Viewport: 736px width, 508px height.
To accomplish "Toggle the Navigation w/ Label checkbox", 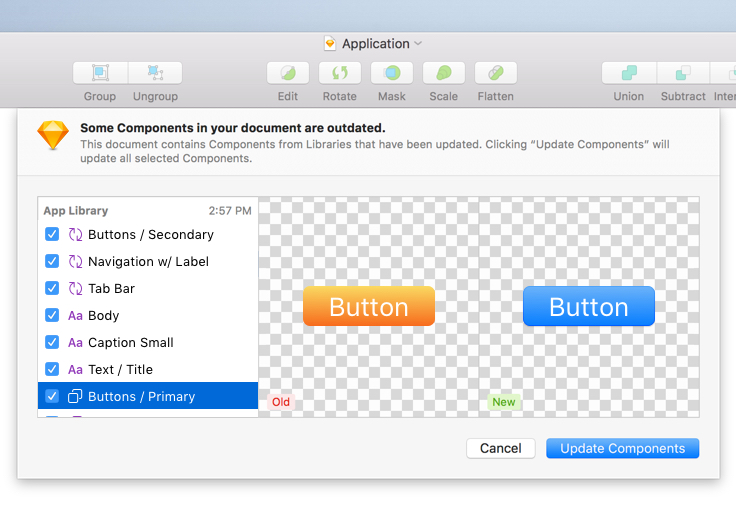I will point(52,262).
